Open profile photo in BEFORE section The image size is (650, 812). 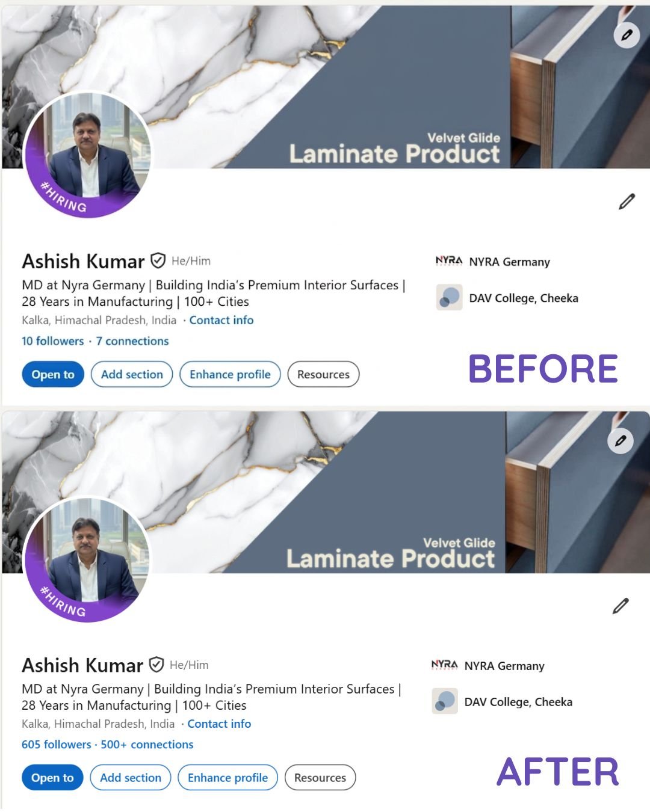coord(87,154)
